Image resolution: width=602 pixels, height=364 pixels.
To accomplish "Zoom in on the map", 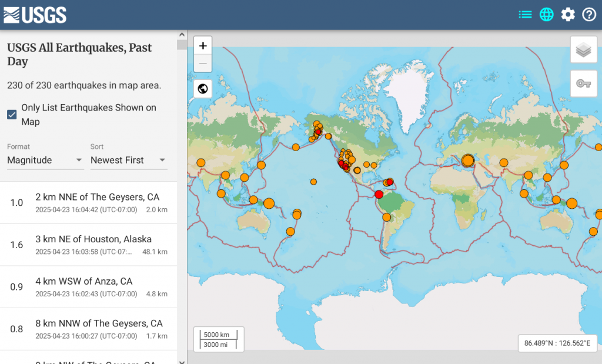I will (203, 46).
